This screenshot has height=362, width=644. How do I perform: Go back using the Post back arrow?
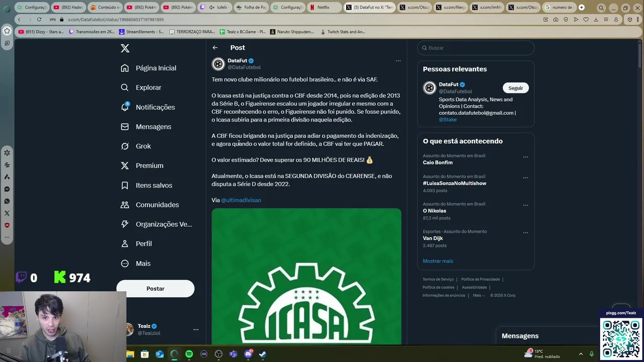tap(215, 48)
